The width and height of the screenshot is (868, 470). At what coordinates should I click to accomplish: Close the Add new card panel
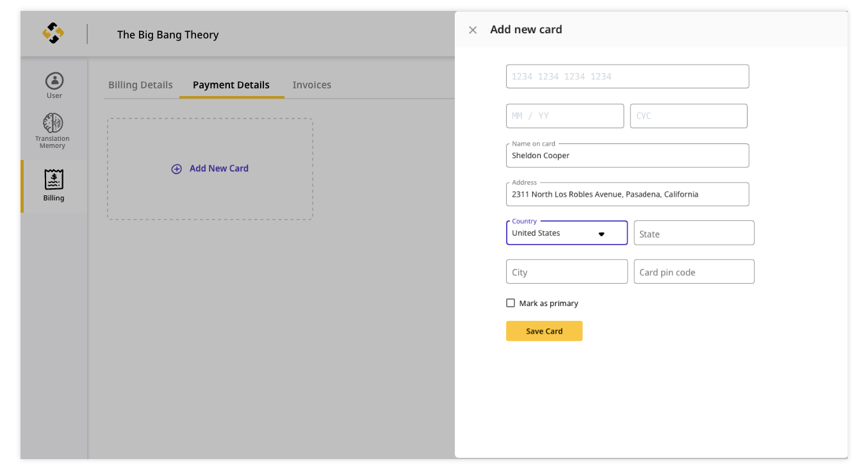473,30
